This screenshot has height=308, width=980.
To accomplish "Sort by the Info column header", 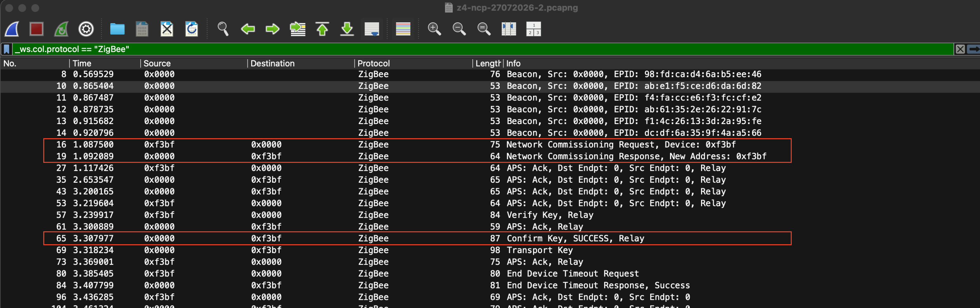I will click(x=742, y=63).
